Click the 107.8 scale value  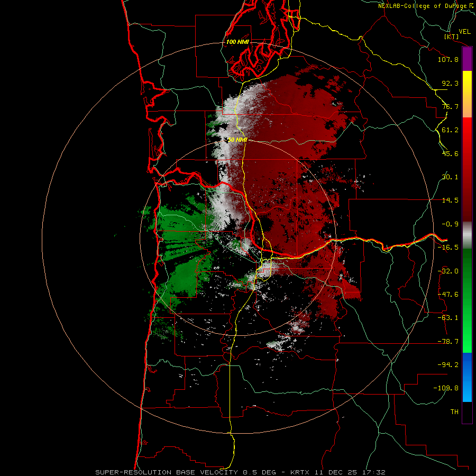coord(448,59)
